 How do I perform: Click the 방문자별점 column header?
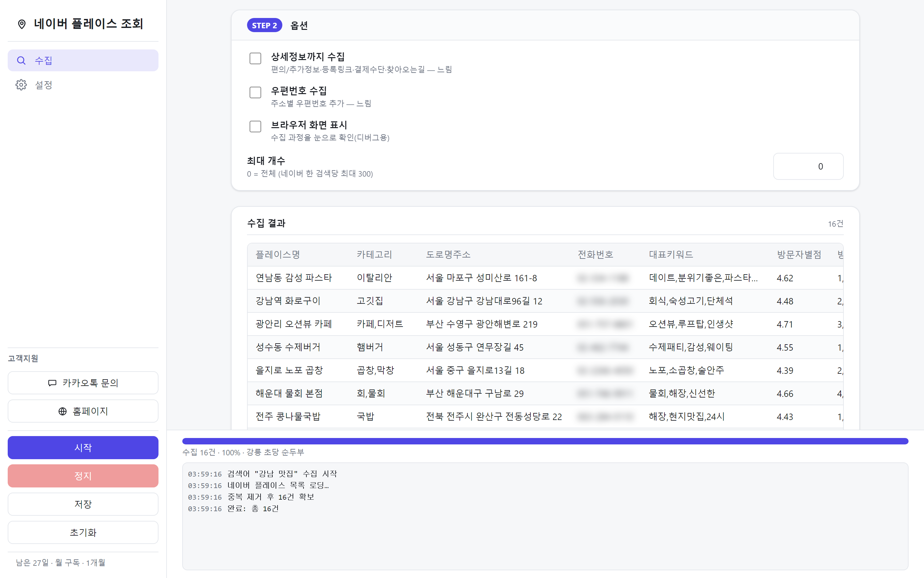[x=799, y=255]
